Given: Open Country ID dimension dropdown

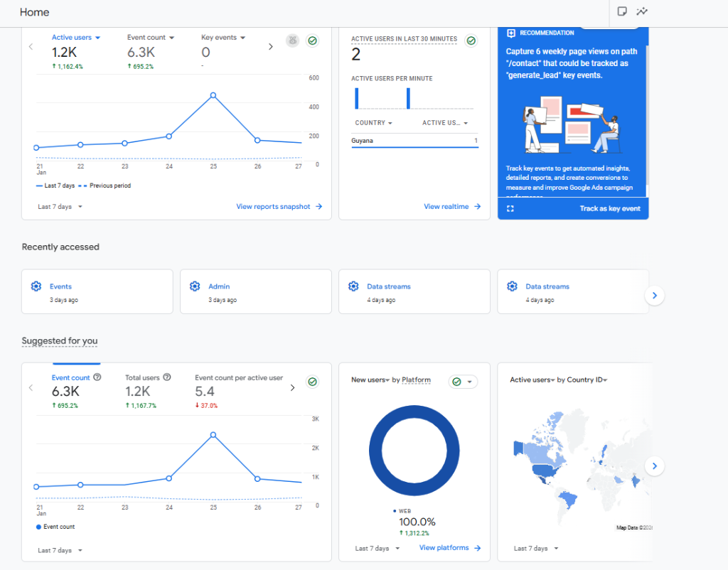Looking at the screenshot, I should pos(587,380).
